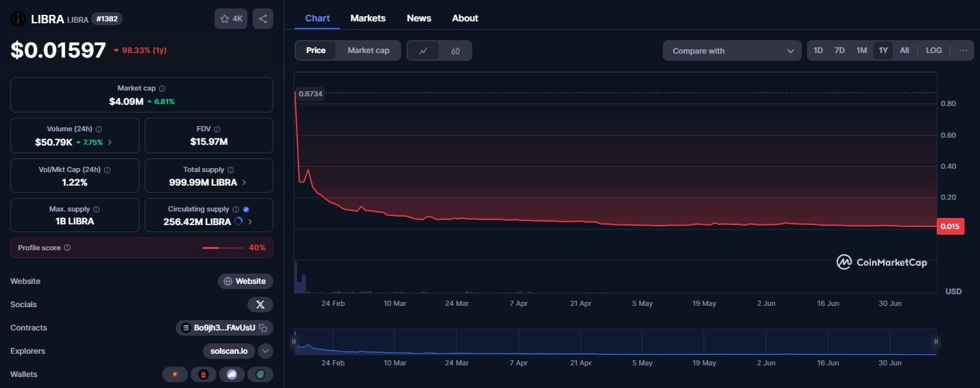980x388 pixels.
Task: Select the Market cap toggle
Action: (368, 50)
